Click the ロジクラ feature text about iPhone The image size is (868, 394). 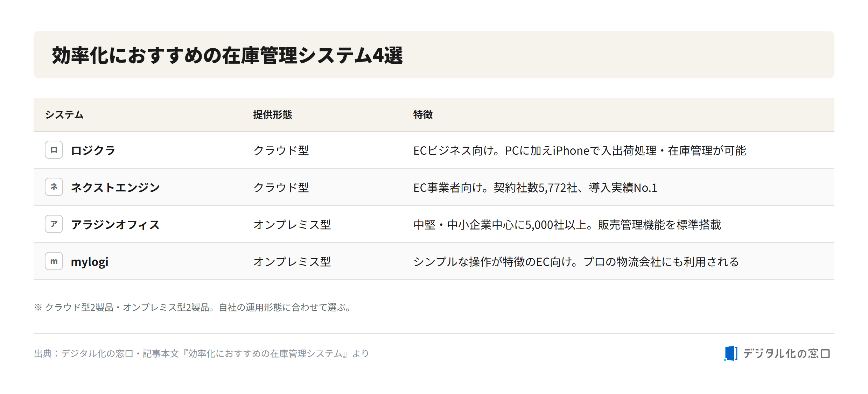(580, 150)
